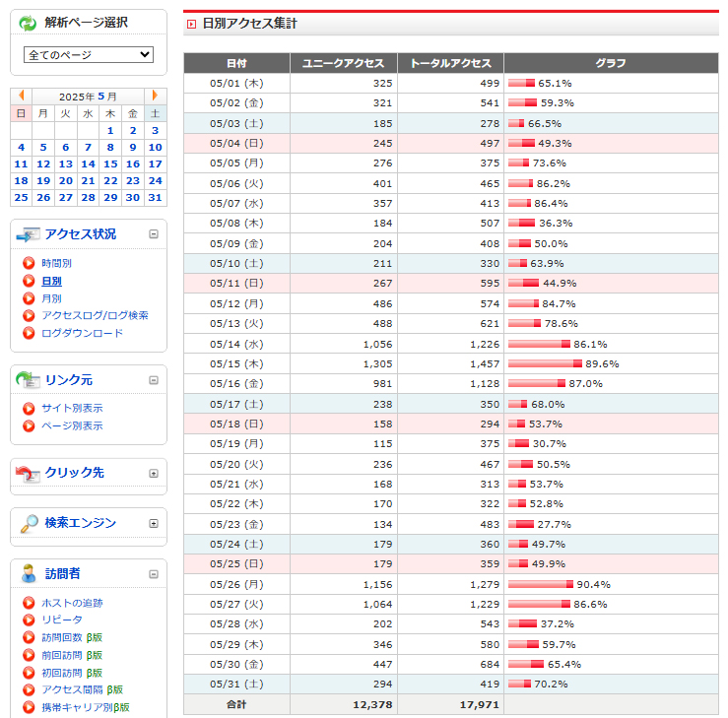The image size is (728, 718).
Task: Open the 時間別 access report
Action: pos(56,264)
